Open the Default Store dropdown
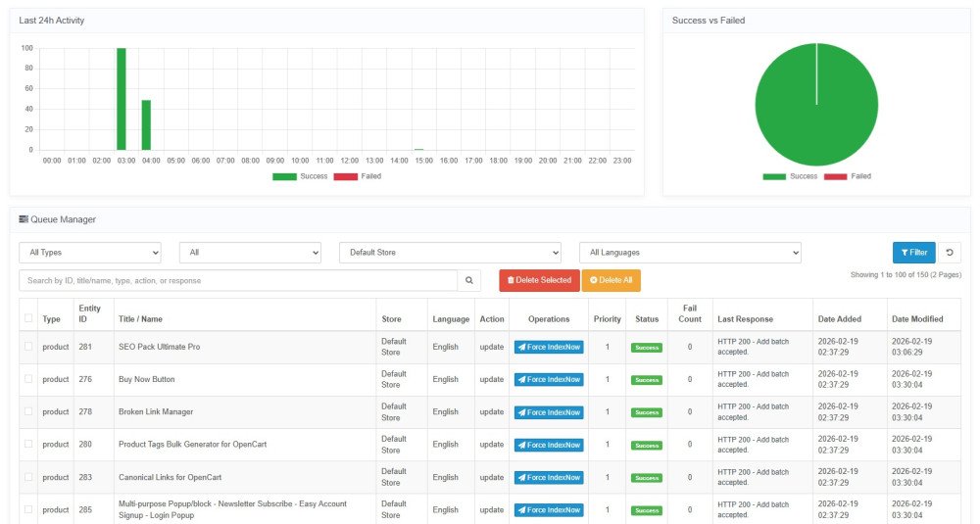Image resolution: width=980 pixels, height=524 pixels. (x=450, y=253)
